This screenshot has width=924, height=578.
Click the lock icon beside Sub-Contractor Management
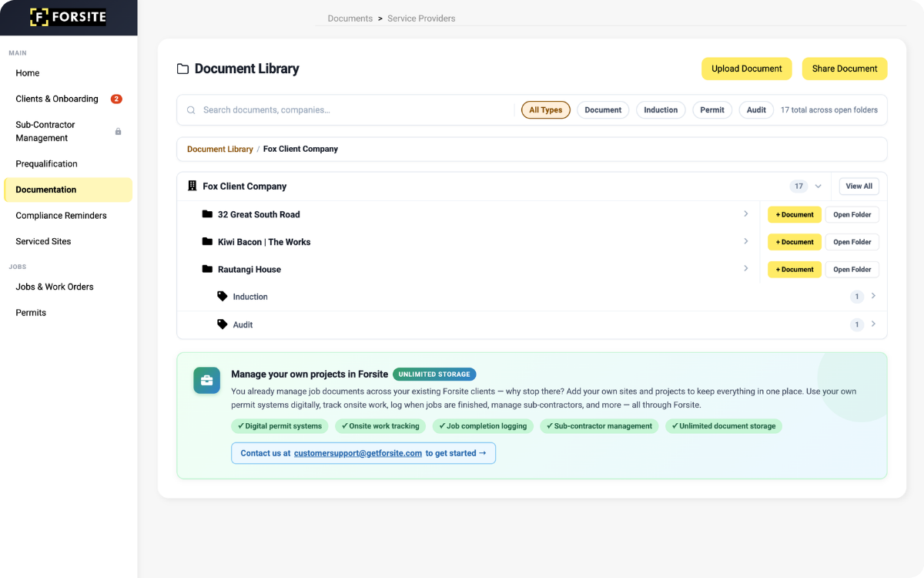[x=119, y=132]
